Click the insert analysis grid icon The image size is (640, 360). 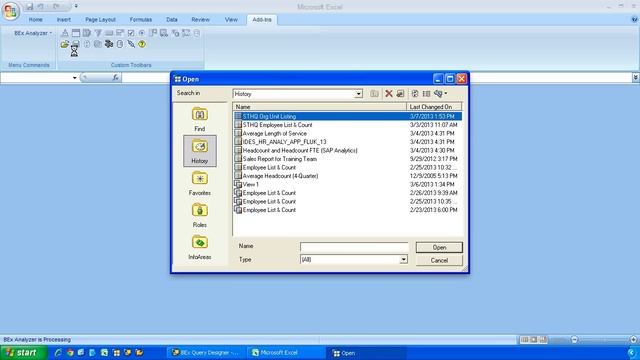click(x=76, y=33)
